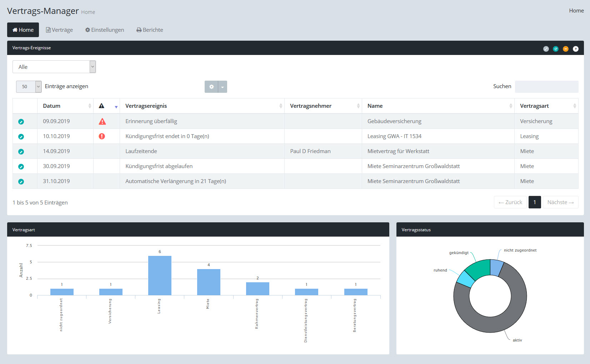Click the red exclamation circle on 10.10.2019 row
This screenshot has height=364, width=590.
tap(102, 136)
